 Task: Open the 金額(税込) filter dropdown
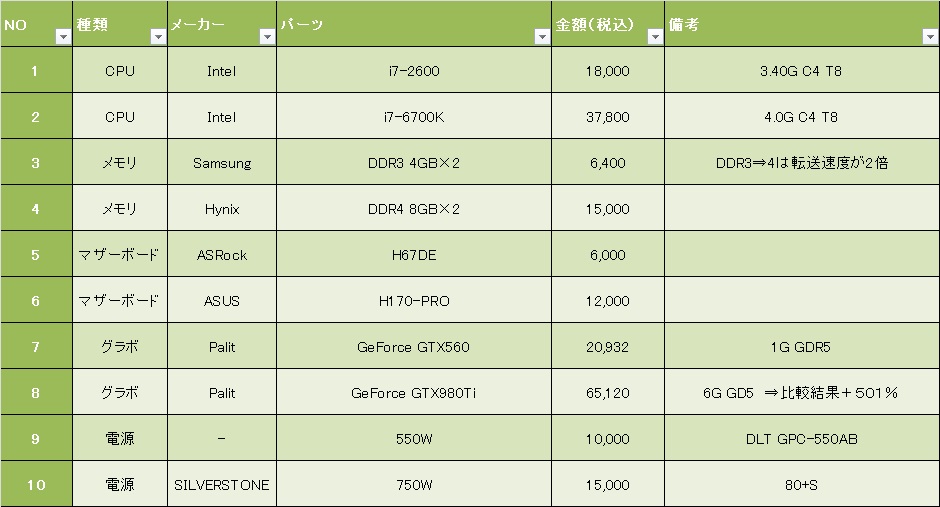coord(654,37)
